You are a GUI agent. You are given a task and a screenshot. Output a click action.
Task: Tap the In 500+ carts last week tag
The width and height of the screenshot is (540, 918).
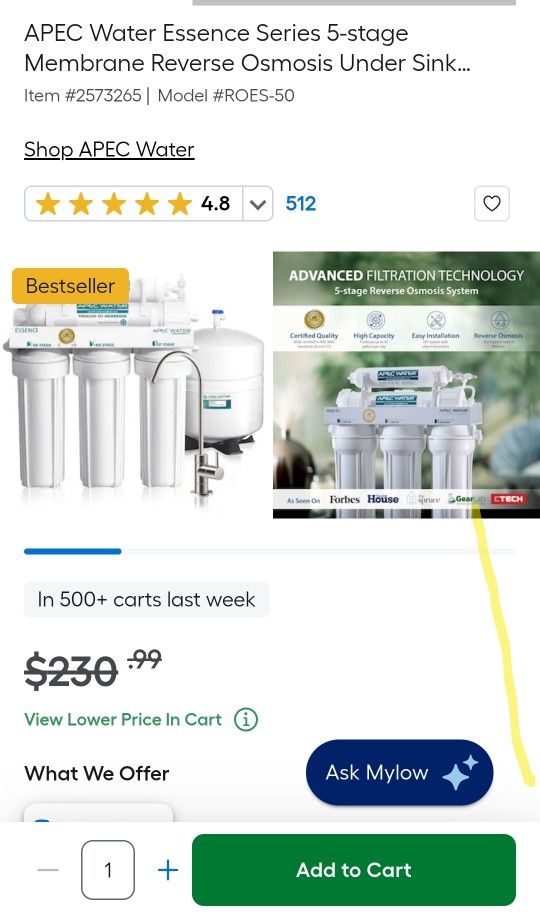[x=146, y=600]
